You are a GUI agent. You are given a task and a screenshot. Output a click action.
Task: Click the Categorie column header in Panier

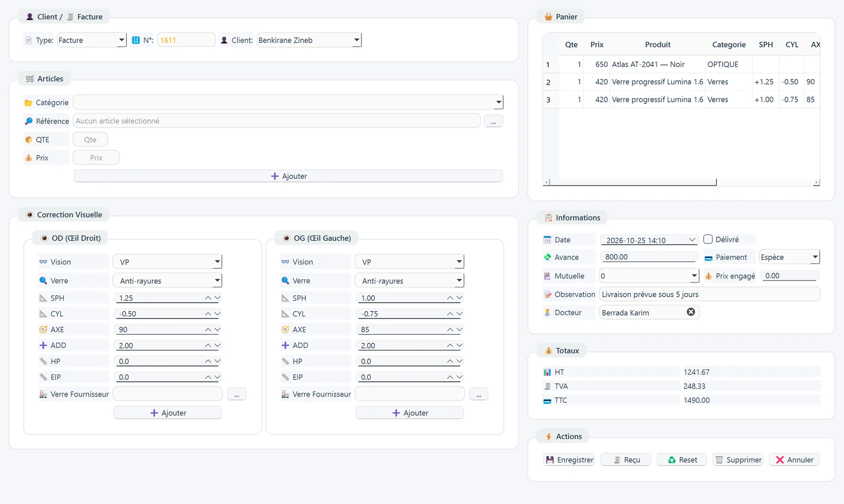pyautogui.click(x=729, y=45)
